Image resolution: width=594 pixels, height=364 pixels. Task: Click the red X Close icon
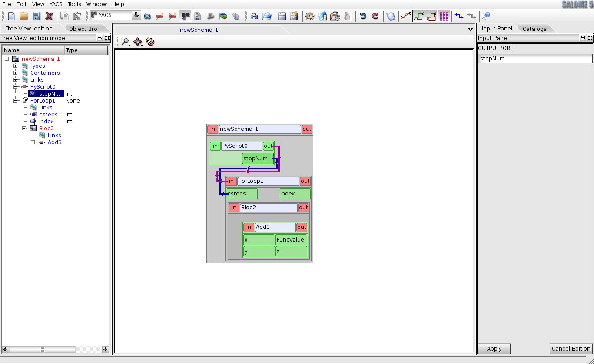49,16
